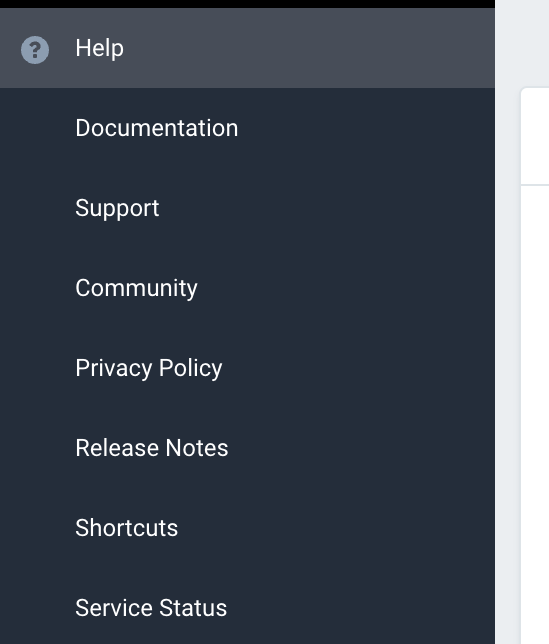Screen dimensions: 549x644
Task: Click the light gray area above the white card
Action: [x=522, y=43]
